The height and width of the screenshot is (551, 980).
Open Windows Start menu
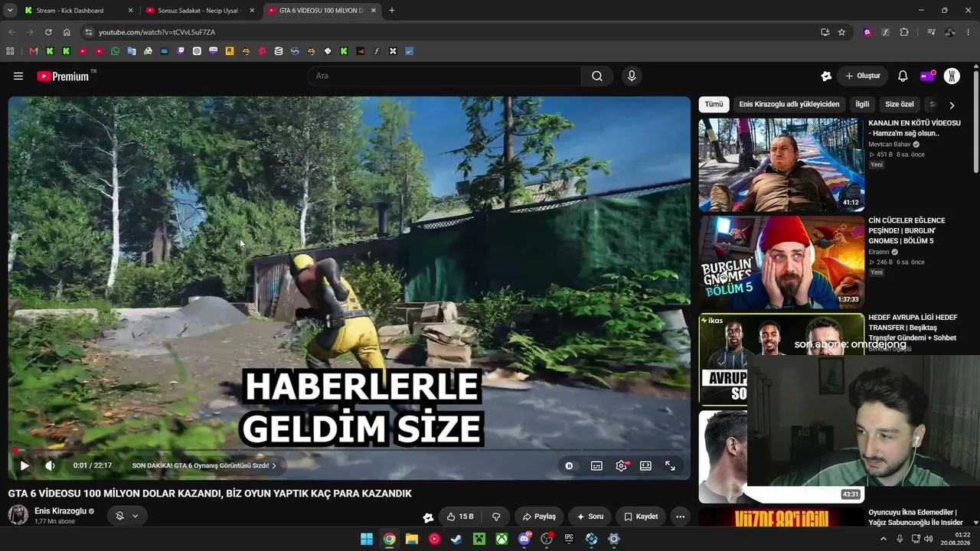[x=367, y=539]
